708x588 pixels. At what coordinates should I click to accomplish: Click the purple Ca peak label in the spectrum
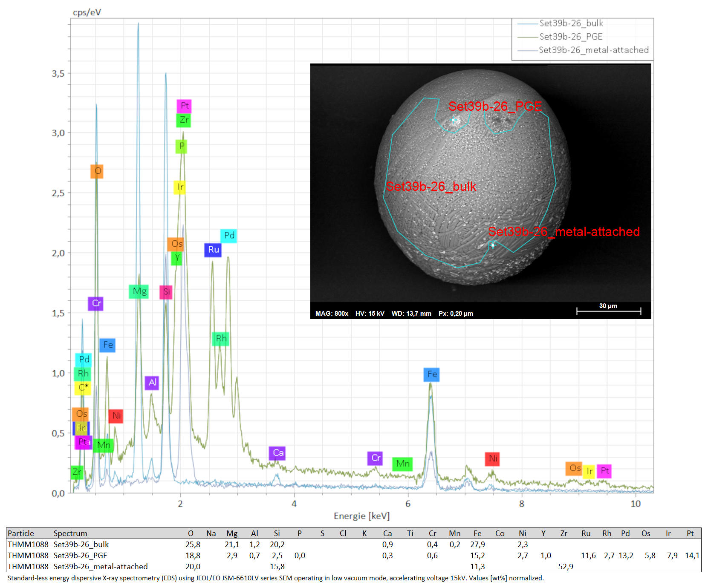[x=277, y=453]
